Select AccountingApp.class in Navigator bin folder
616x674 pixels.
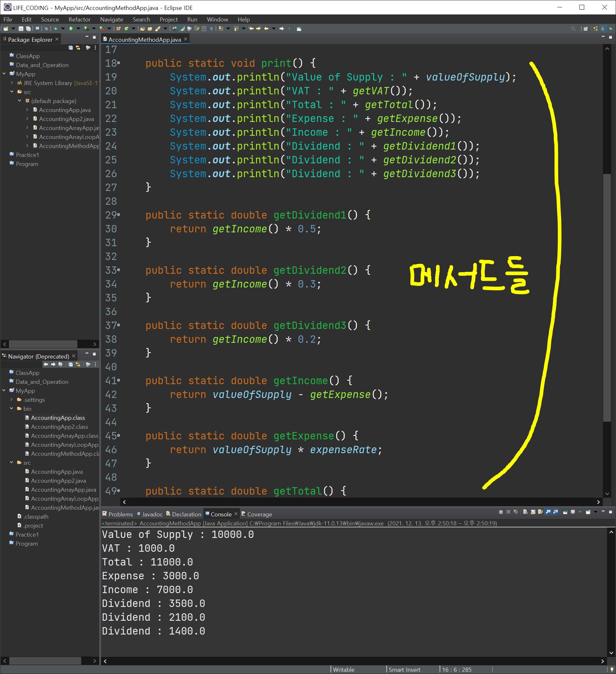[x=58, y=418]
